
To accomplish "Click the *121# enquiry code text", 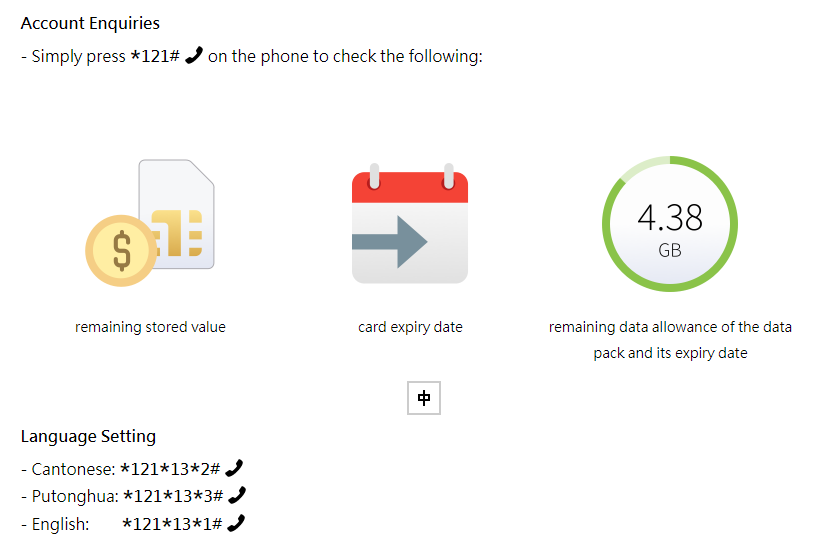I will pyautogui.click(x=155, y=56).
